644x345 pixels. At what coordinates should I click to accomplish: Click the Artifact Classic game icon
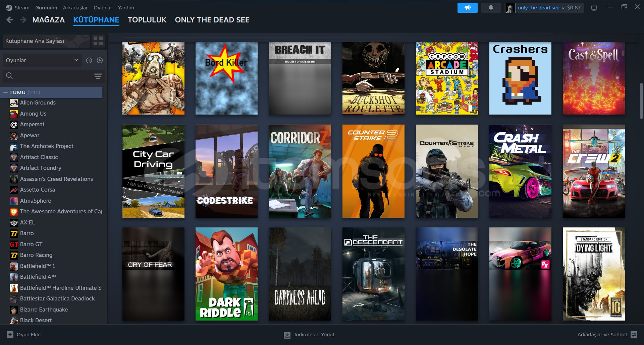(14, 157)
